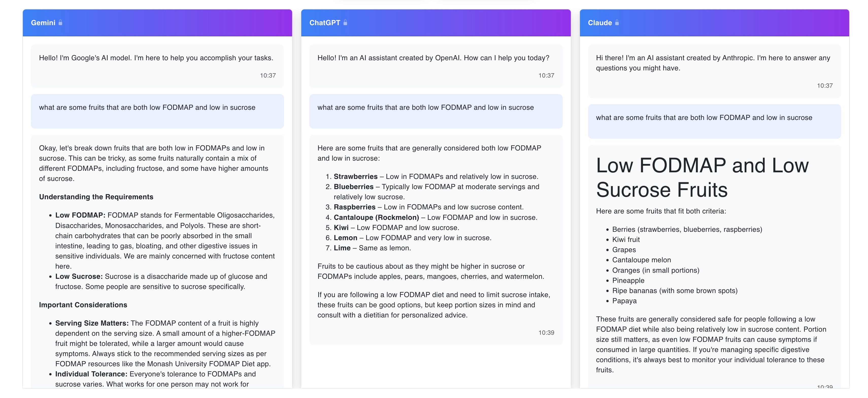This screenshot has width=868, height=398.
Task: Select the Gemini panel header title
Action: click(x=43, y=23)
